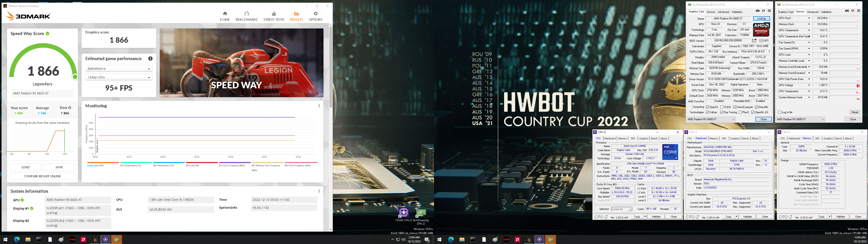Take a screenshot in GPU-Z Graphics Card window
868x244 pixels.
[757, 11]
